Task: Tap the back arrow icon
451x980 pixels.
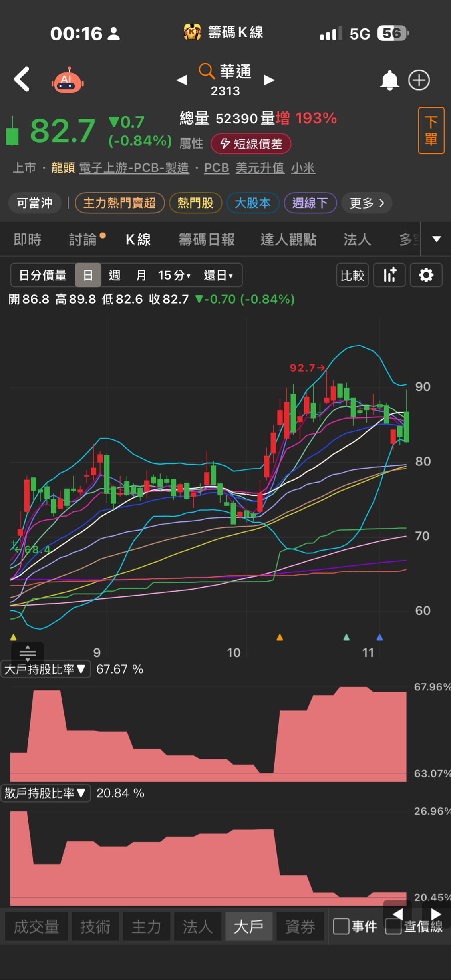Action: [22, 80]
